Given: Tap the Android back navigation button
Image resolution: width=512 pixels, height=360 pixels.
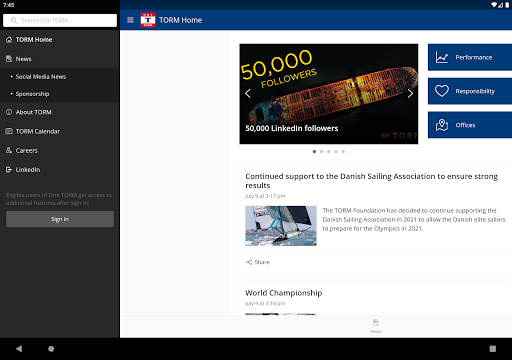Looking at the screenshot, I should click(x=19, y=349).
